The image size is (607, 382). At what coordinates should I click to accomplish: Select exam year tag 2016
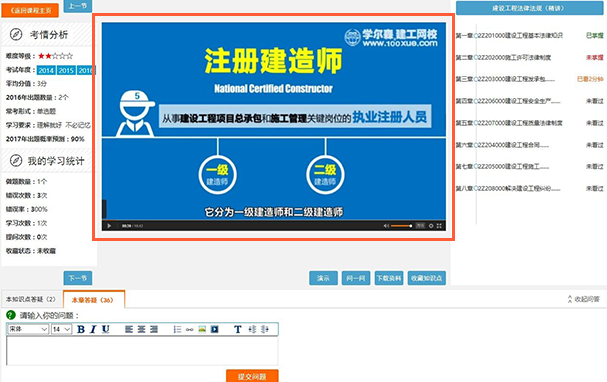click(x=86, y=70)
